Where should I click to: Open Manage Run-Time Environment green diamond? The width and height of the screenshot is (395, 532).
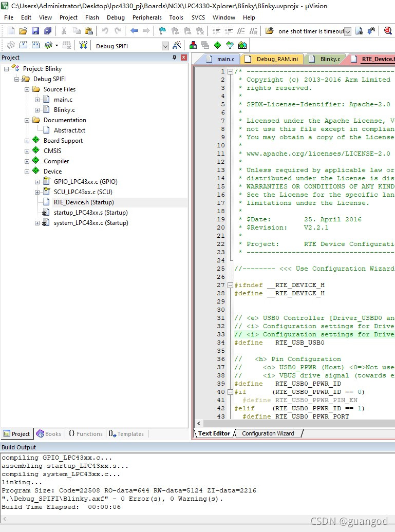point(217,45)
